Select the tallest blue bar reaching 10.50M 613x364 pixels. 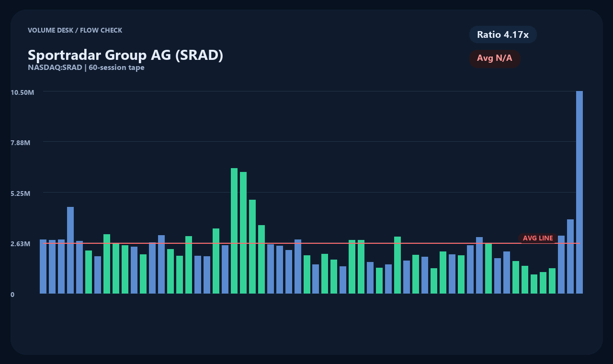(579, 192)
